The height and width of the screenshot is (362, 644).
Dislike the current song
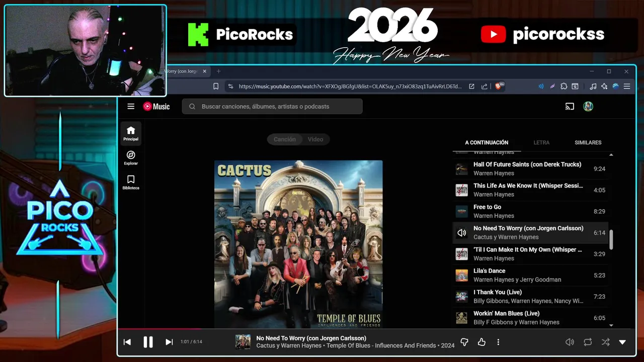coord(464,342)
